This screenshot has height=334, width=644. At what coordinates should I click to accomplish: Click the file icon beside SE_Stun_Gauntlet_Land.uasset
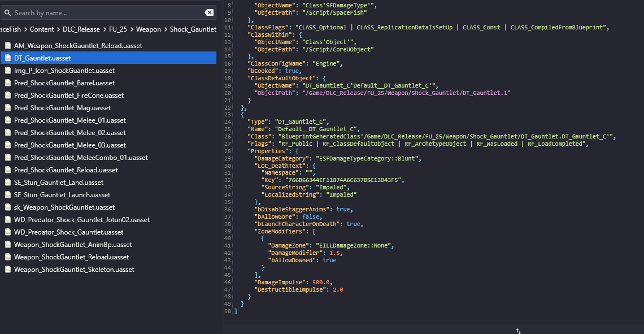pos(7,183)
